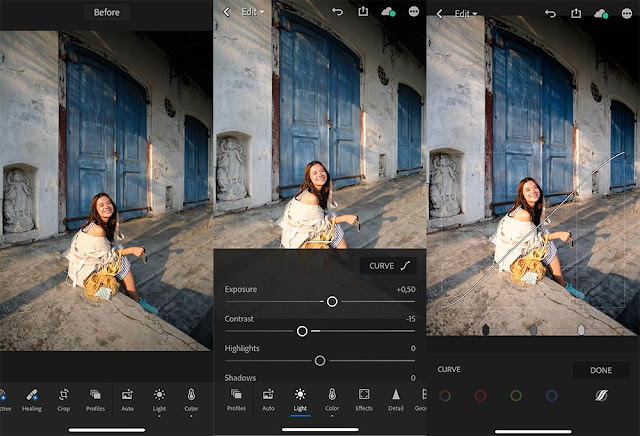Go back in the right screen
Viewport: 640px width, 436px height.
440,14
